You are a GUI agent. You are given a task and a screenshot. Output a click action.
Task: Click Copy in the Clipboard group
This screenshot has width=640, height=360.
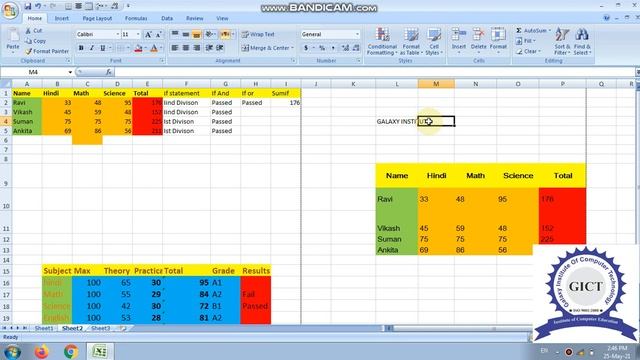[35, 41]
